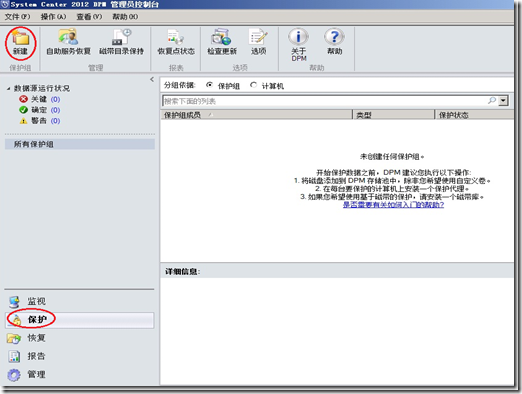The width and height of the screenshot is (522, 394).
Task: Click the search list input field
Action: (324, 101)
